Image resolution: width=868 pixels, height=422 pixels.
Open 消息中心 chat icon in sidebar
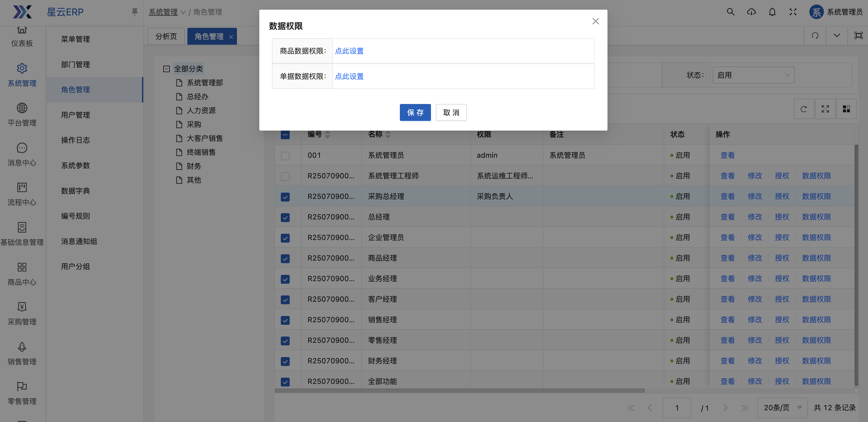(22, 148)
